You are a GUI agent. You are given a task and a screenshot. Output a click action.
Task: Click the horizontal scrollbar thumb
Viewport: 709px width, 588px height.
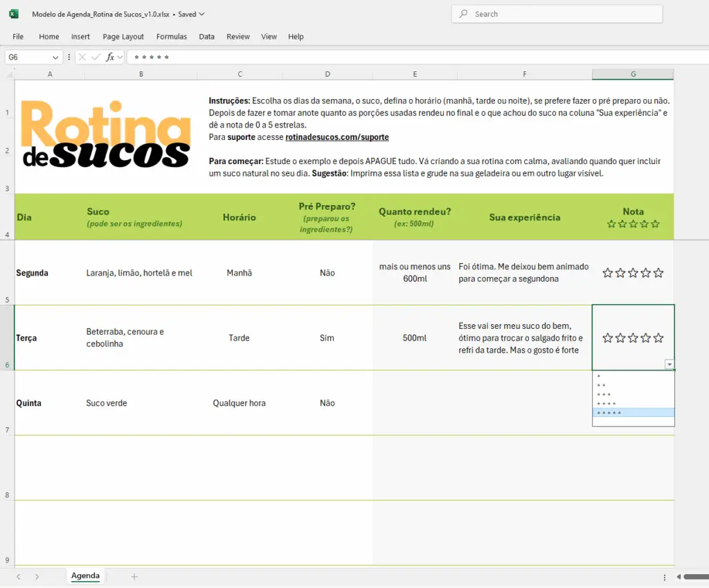coord(697,577)
